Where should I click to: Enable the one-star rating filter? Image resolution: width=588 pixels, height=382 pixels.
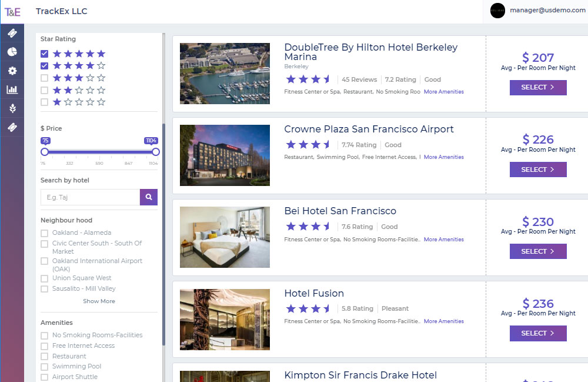point(44,102)
